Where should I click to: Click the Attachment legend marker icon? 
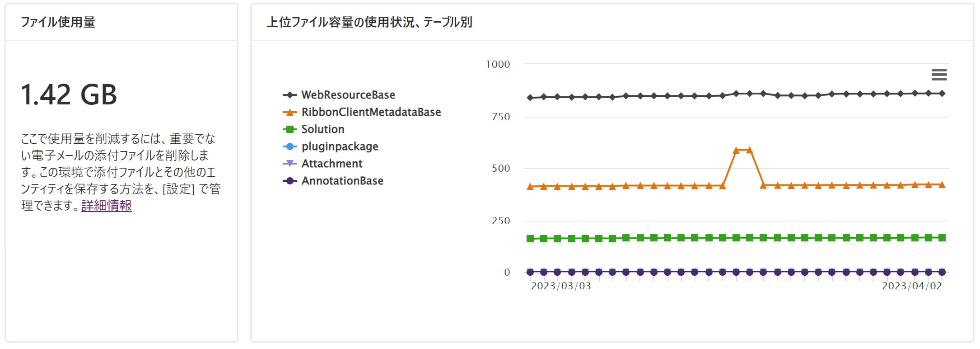tap(289, 163)
